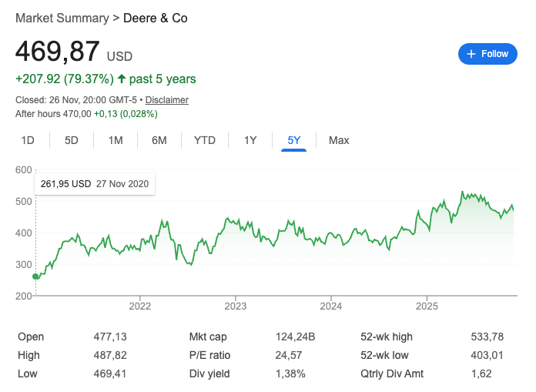Click the green chart start-point marker

[x=35, y=276]
